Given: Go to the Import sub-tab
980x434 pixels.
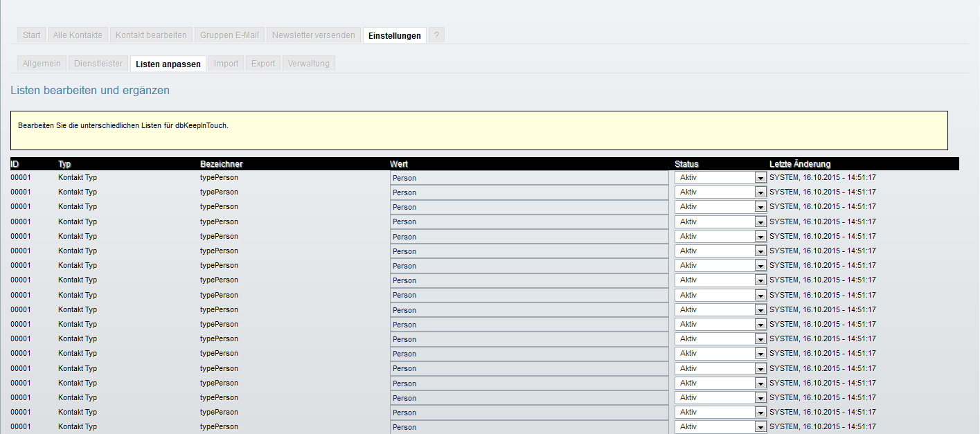Looking at the screenshot, I should (x=226, y=64).
